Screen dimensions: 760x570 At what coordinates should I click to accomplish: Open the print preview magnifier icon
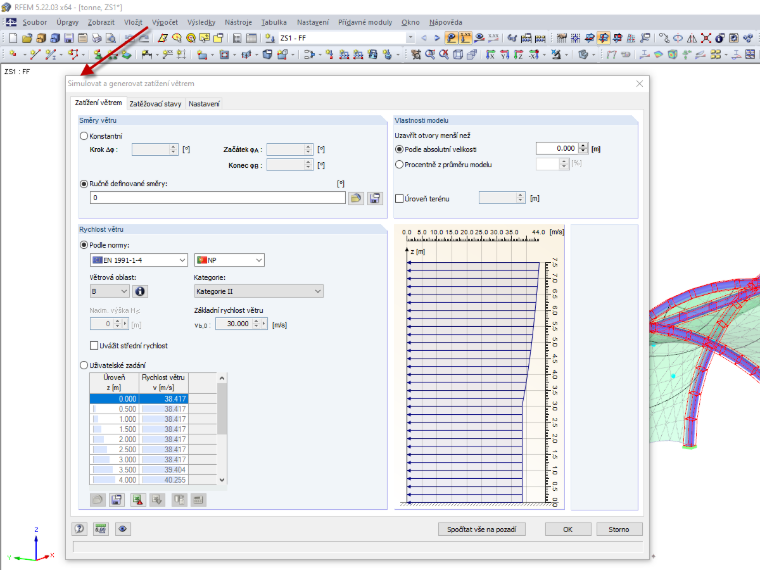[111, 38]
